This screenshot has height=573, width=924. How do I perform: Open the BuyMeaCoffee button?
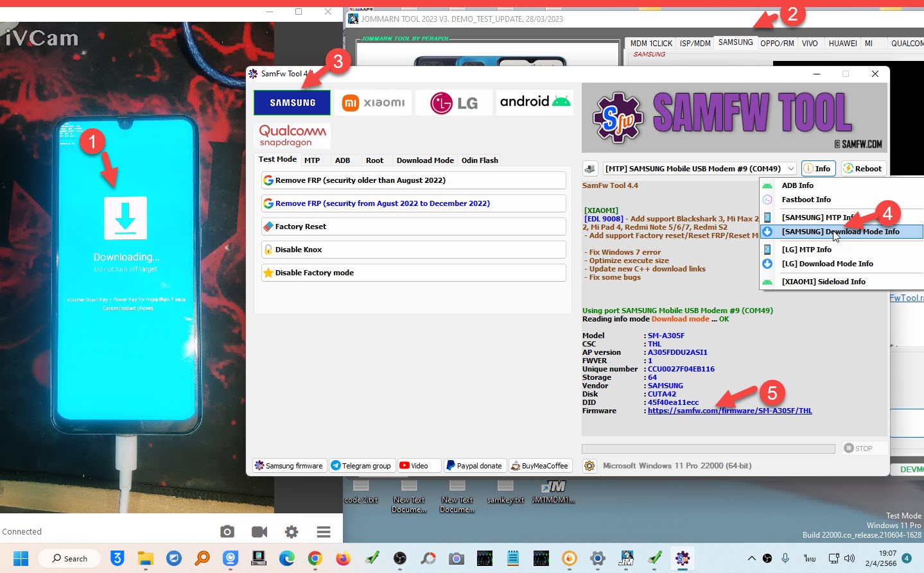pyautogui.click(x=540, y=466)
